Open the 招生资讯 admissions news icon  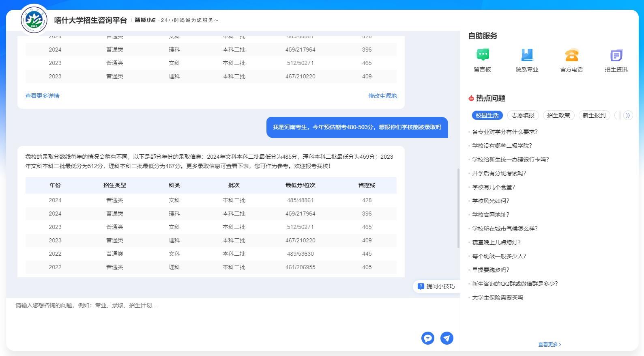click(x=616, y=55)
